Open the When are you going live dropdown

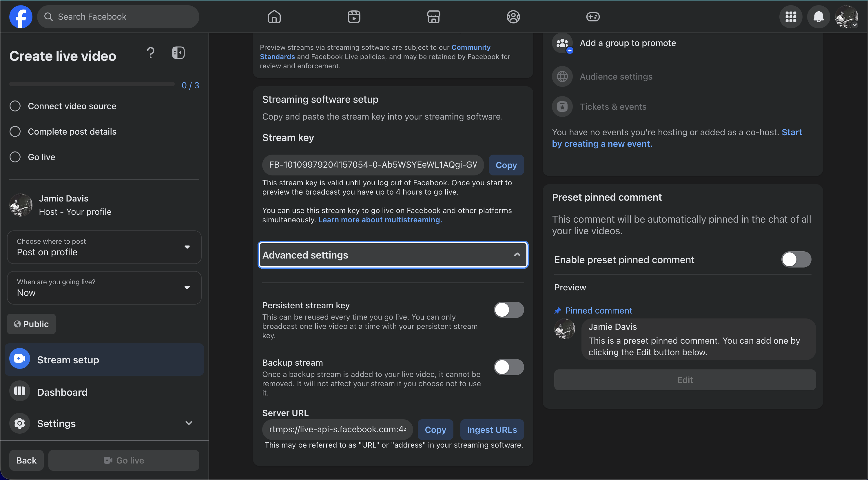pos(104,288)
